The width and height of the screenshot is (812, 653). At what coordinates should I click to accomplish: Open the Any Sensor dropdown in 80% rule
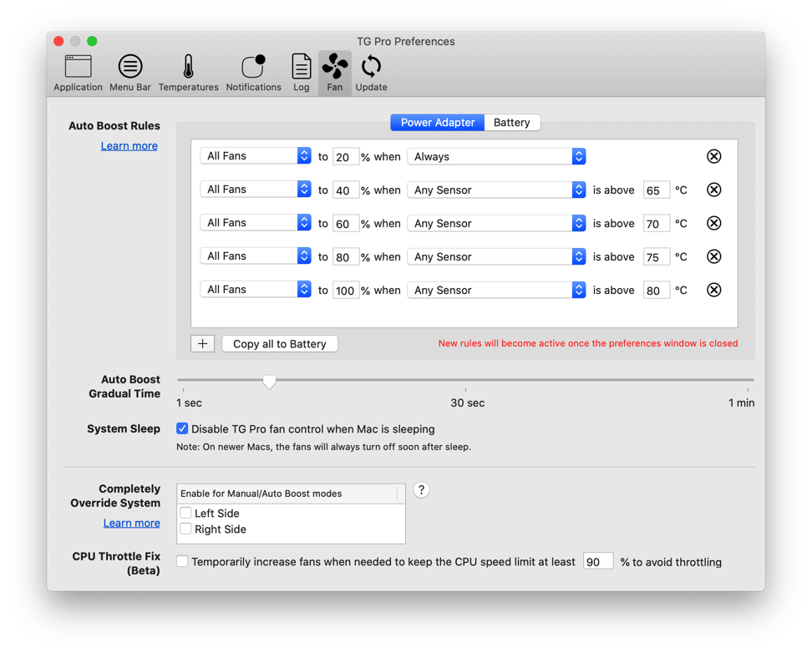(x=496, y=257)
